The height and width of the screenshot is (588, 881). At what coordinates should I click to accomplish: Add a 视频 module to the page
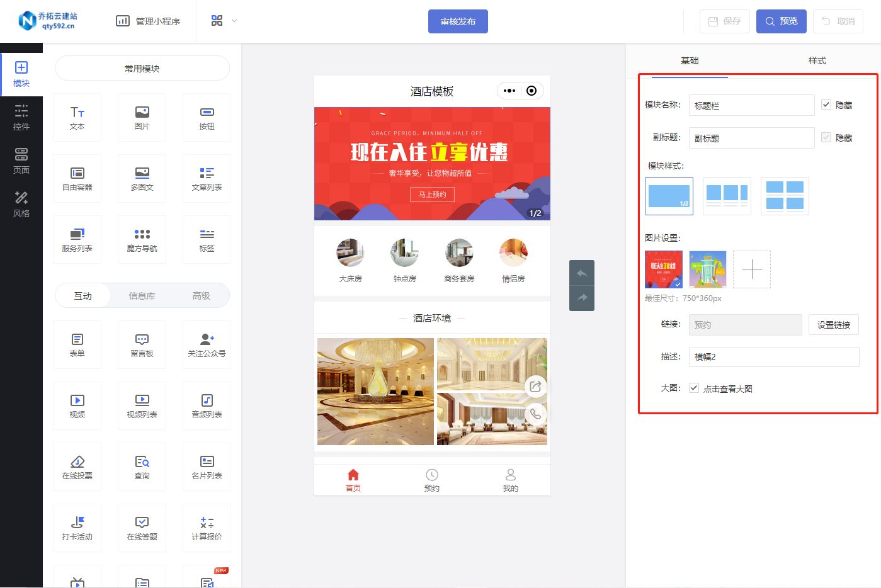coord(77,405)
